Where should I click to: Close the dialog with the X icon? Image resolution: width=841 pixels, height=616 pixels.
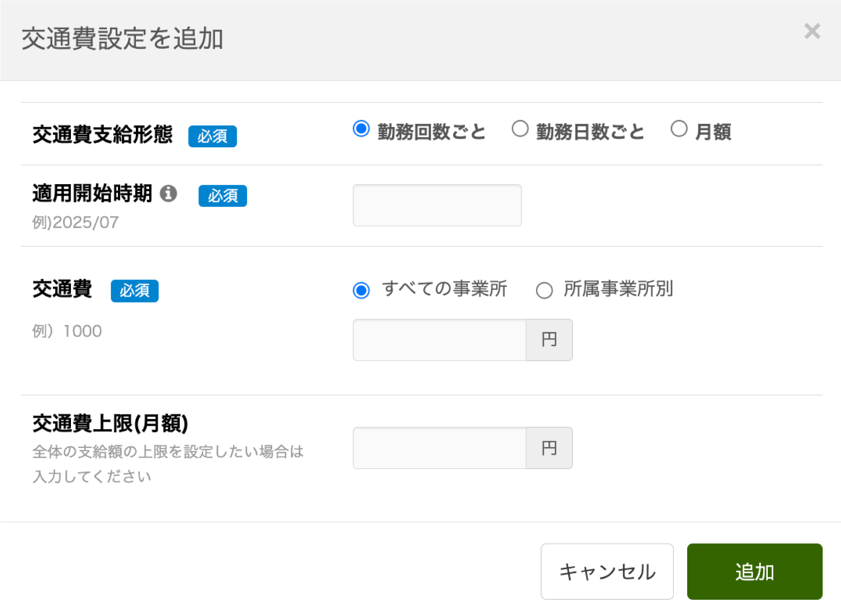click(812, 32)
